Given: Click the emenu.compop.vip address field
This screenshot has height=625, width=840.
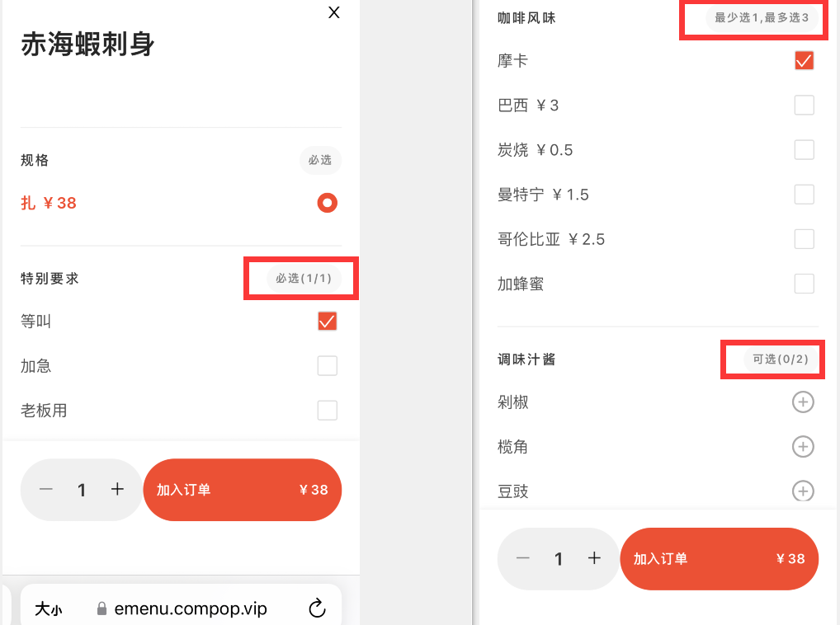Looking at the screenshot, I should coord(182,609).
